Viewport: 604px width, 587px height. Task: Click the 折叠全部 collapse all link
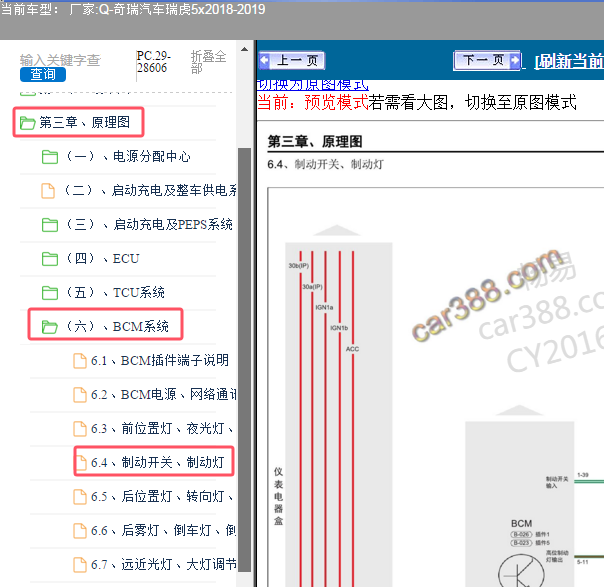[208, 62]
